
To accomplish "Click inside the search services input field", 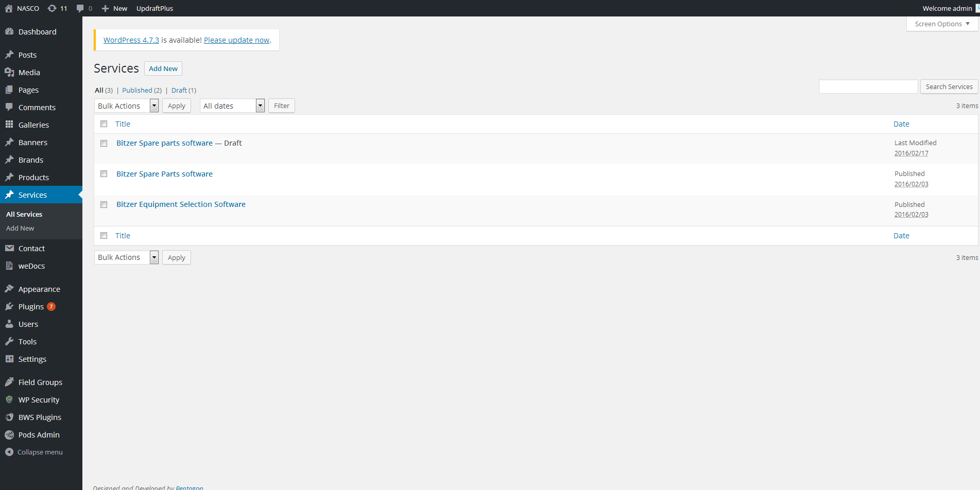I will click(868, 86).
